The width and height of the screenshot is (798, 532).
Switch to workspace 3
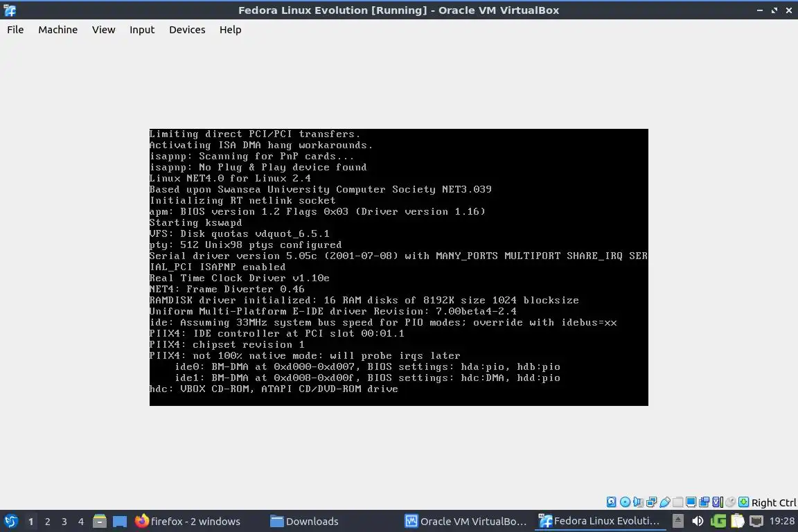pos(64,522)
